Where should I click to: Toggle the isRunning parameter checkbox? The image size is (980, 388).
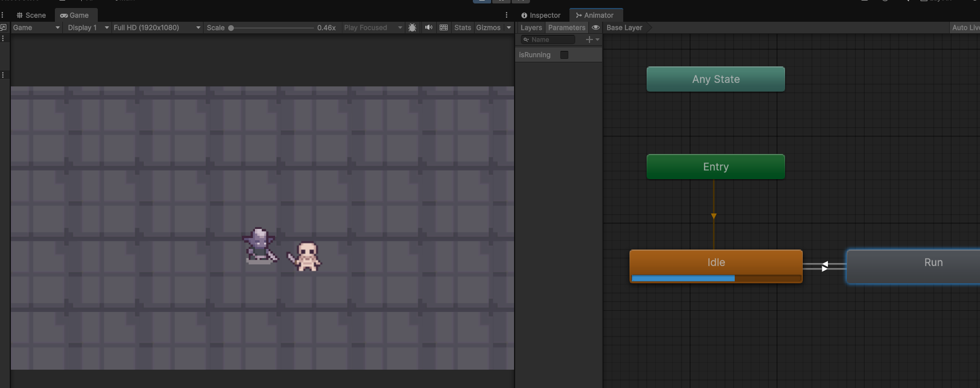564,55
